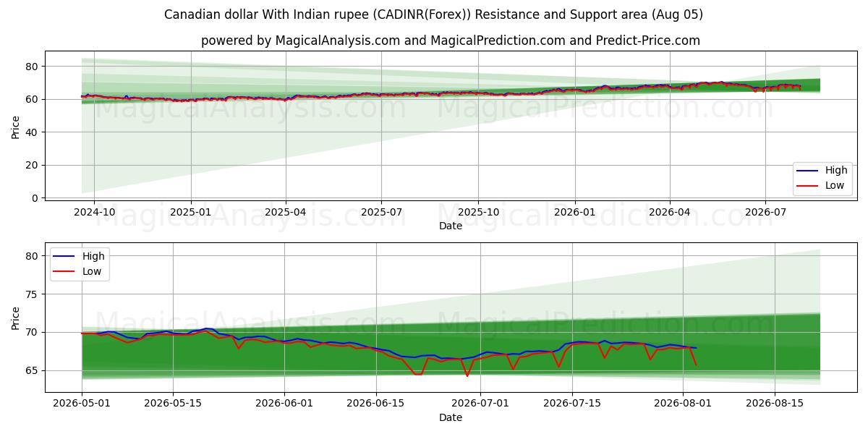Click the price tick 20 on the long-term chart
The height and width of the screenshot is (434, 868).
point(33,165)
